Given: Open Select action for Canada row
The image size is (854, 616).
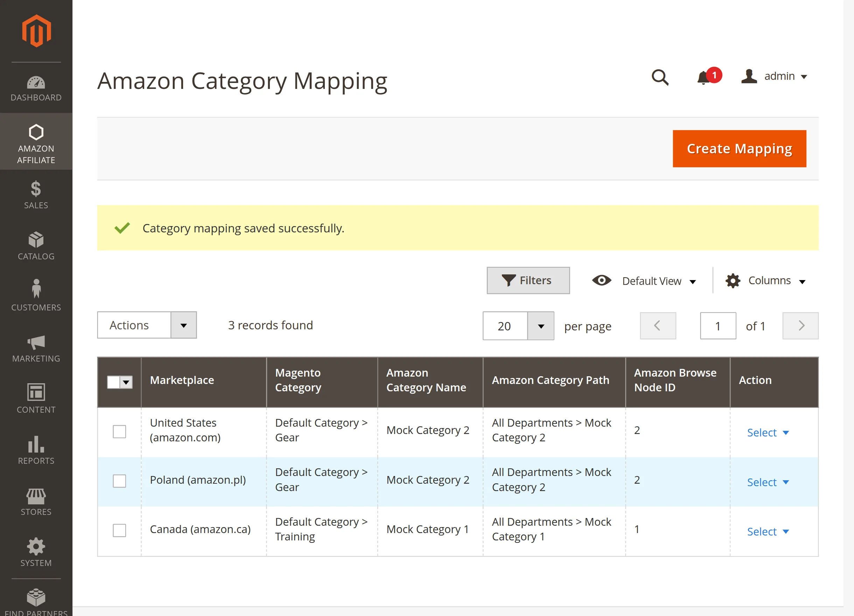Looking at the screenshot, I should (x=768, y=532).
